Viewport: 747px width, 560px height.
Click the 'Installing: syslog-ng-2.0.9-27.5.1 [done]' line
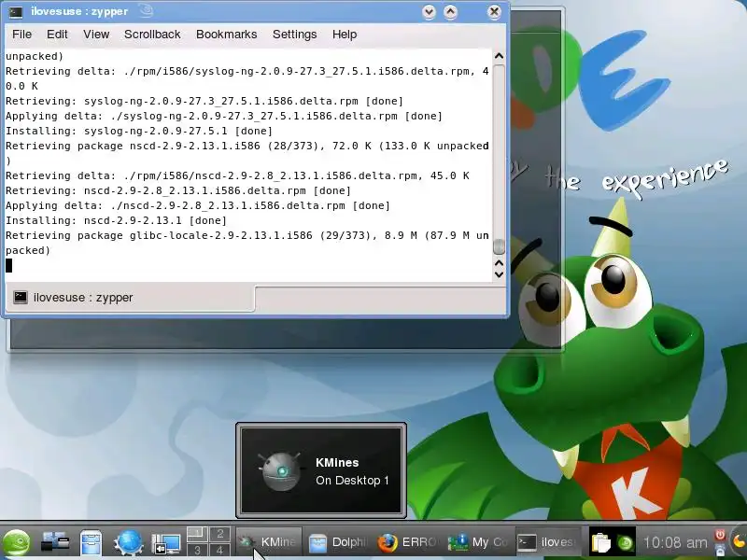click(x=139, y=131)
